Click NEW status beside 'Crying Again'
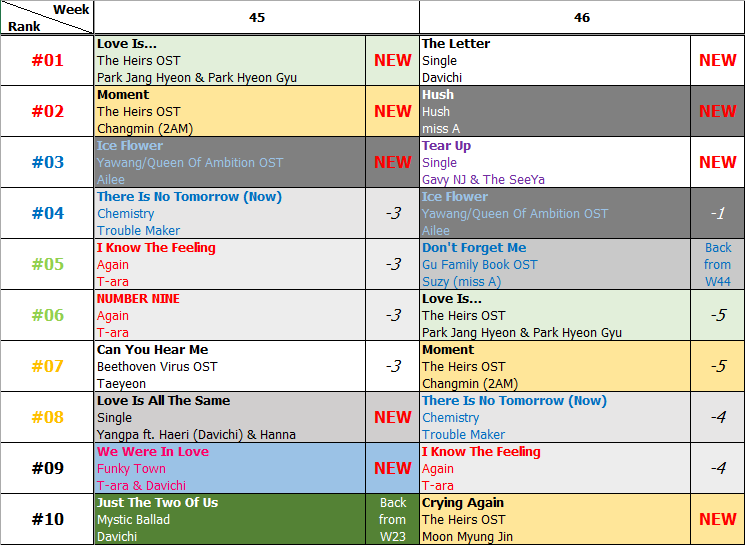Viewport: 745px width, 545px height. pos(717,519)
